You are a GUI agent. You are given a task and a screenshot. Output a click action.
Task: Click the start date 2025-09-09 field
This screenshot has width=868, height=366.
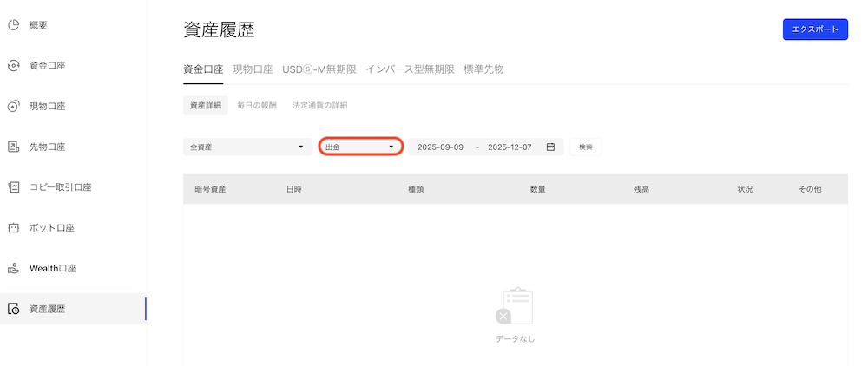[x=440, y=147]
